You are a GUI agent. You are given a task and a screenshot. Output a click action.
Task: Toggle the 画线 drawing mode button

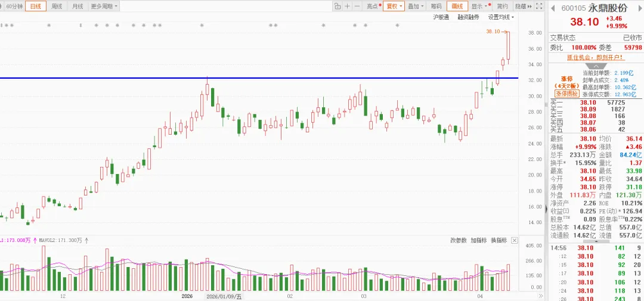[457, 6]
